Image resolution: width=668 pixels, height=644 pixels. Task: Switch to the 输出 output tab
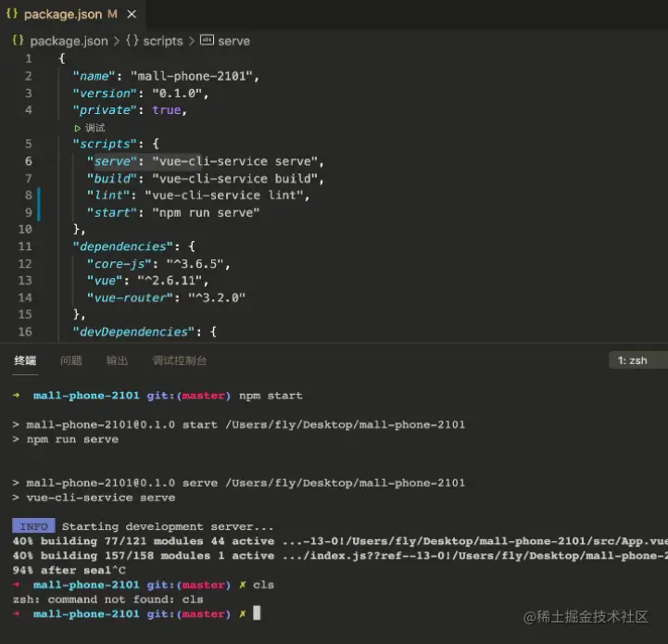[x=117, y=360]
